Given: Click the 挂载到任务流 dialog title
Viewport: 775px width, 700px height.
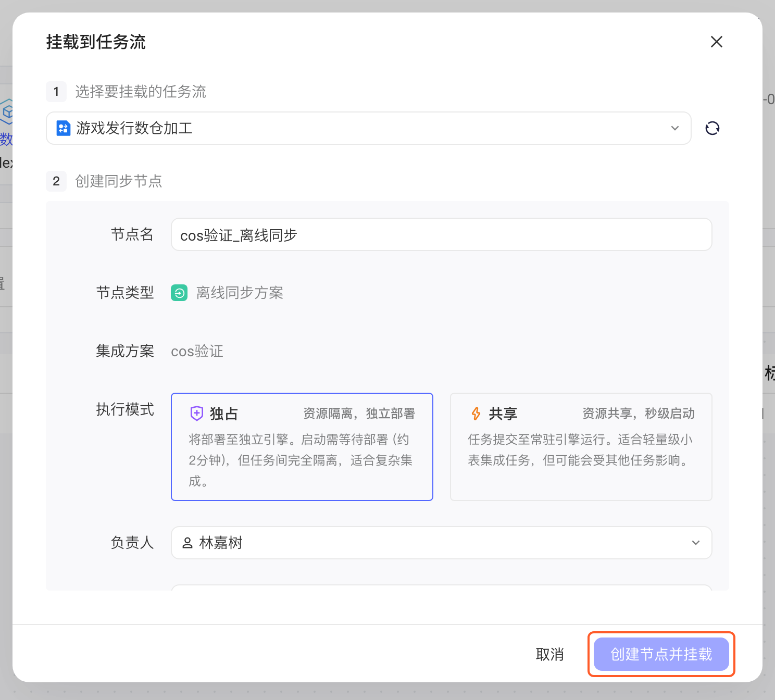Looking at the screenshot, I should click(96, 42).
